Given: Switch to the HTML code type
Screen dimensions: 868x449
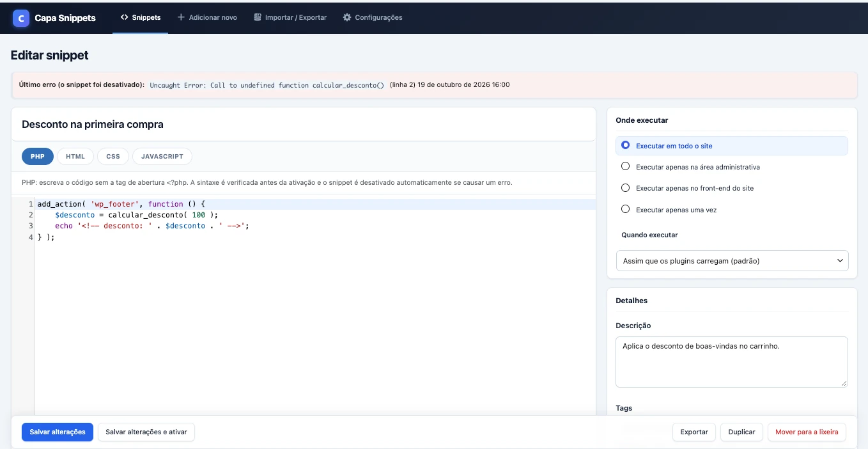Looking at the screenshot, I should tap(75, 157).
